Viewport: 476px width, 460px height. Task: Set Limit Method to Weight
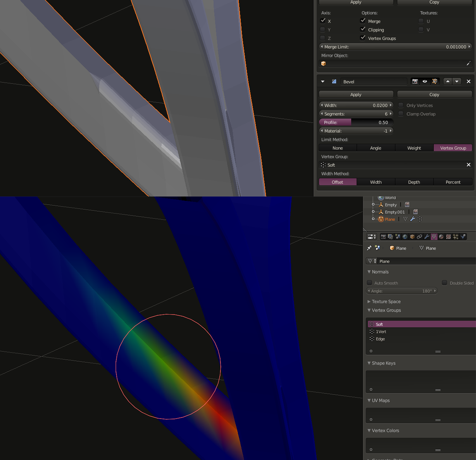(x=414, y=148)
